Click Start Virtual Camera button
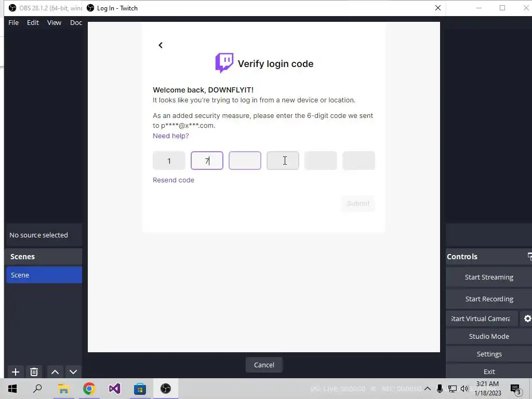 coord(482,318)
